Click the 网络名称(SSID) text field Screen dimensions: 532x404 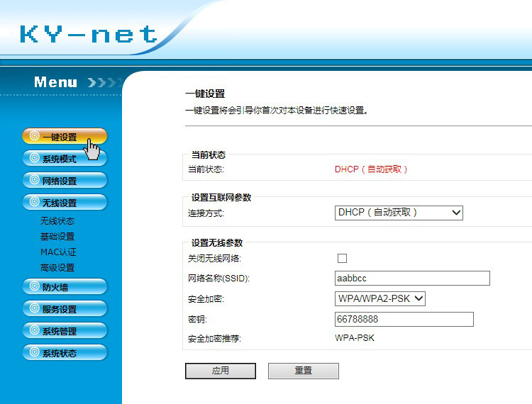(412, 279)
